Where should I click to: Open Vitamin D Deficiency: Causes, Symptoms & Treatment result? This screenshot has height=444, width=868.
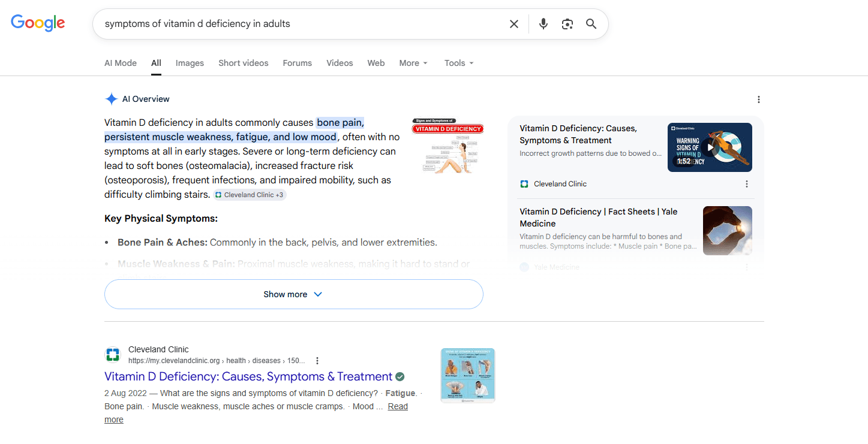(248, 376)
